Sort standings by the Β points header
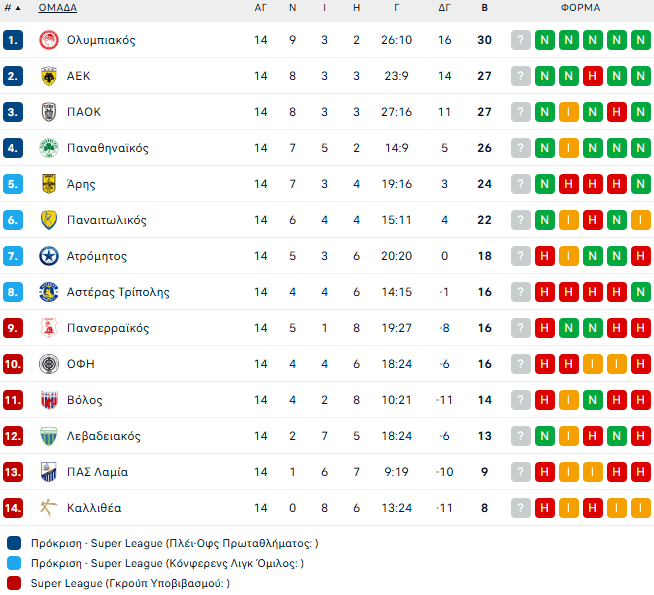654x595 pixels. 485,8
